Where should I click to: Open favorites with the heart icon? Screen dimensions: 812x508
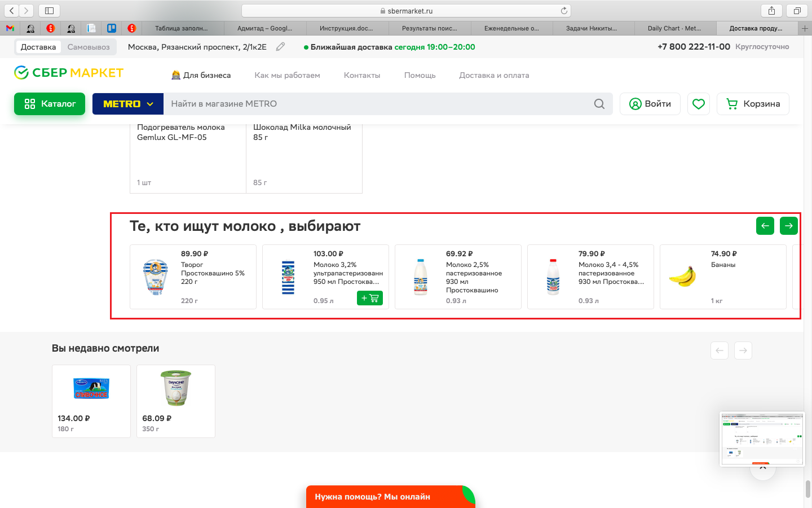pos(699,104)
